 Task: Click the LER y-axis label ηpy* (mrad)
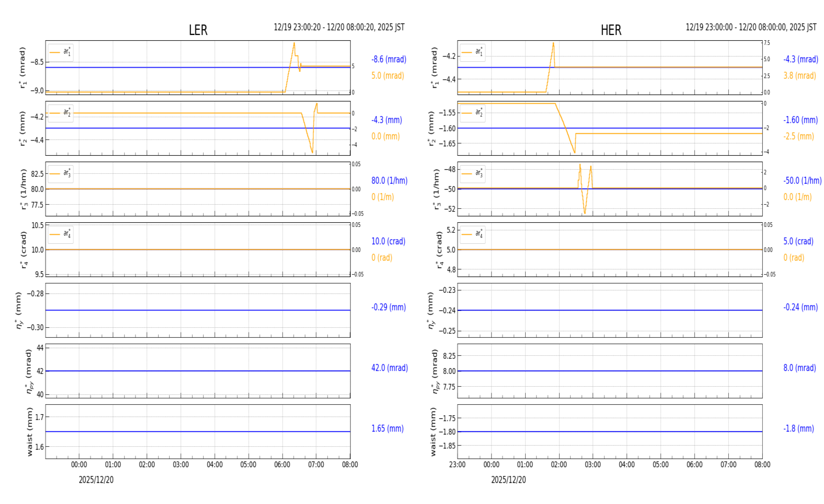tap(29, 371)
